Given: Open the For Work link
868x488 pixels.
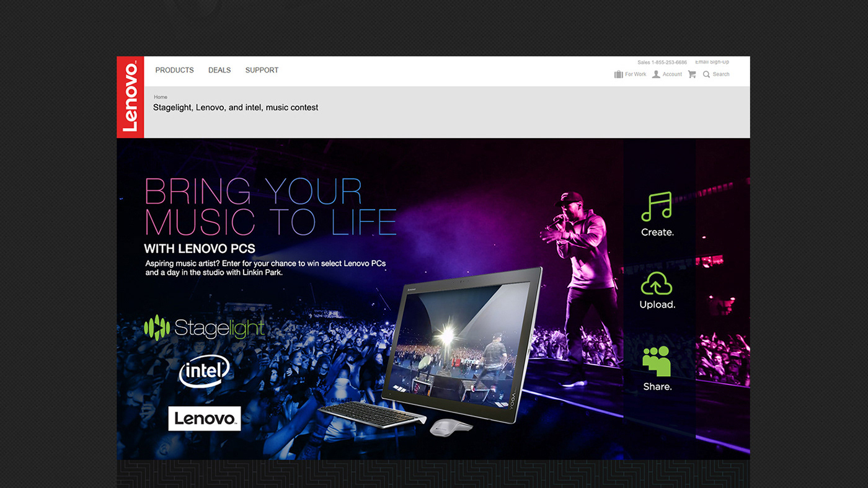Looking at the screenshot, I should (635, 74).
